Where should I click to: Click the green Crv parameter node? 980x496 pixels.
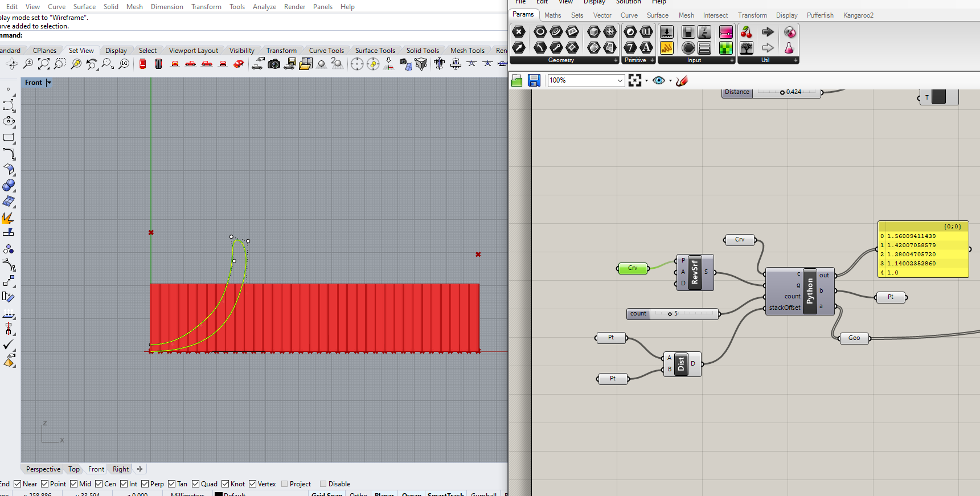tap(633, 268)
